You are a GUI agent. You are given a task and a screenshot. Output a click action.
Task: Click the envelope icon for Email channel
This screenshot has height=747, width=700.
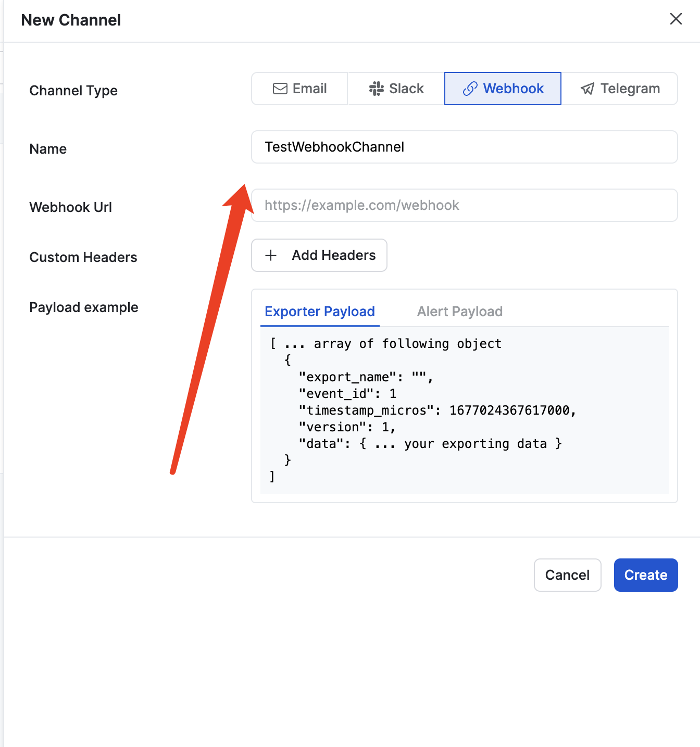point(280,89)
